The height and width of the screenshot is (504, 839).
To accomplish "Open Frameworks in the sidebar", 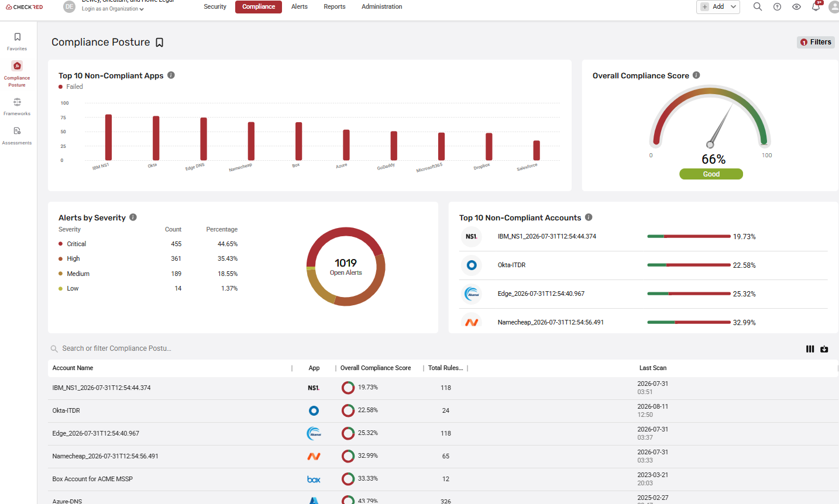I will coord(17,106).
